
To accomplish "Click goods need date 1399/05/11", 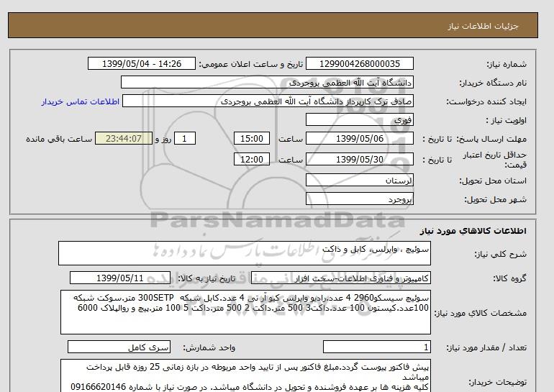I will (x=120, y=278).
